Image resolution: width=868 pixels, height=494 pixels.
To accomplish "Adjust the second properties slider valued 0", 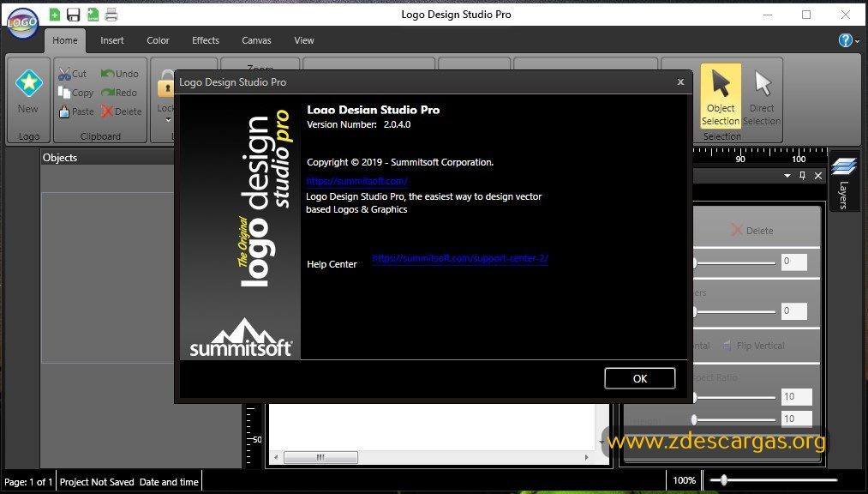I will tap(734, 311).
